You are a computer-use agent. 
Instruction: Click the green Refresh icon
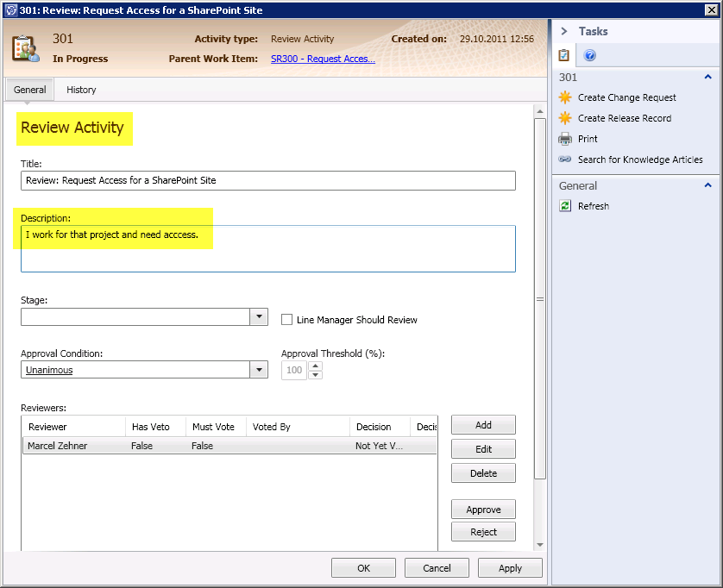coord(565,206)
